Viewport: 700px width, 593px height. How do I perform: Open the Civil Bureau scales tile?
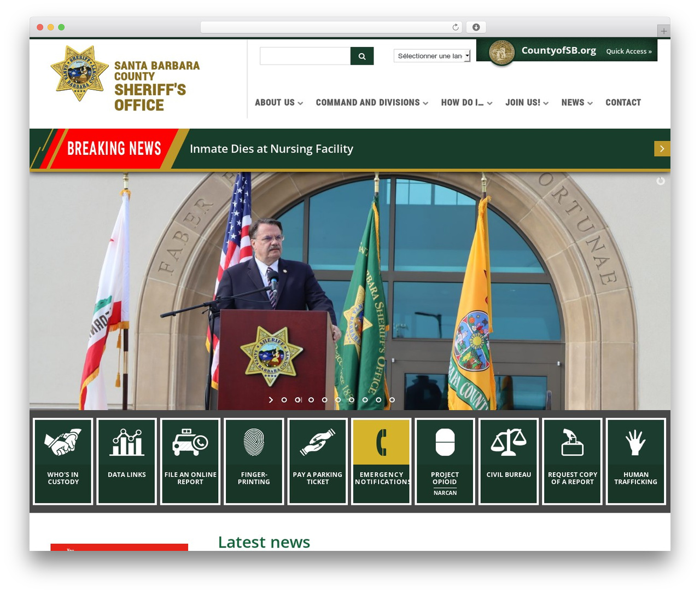click(x=509, y=461)
